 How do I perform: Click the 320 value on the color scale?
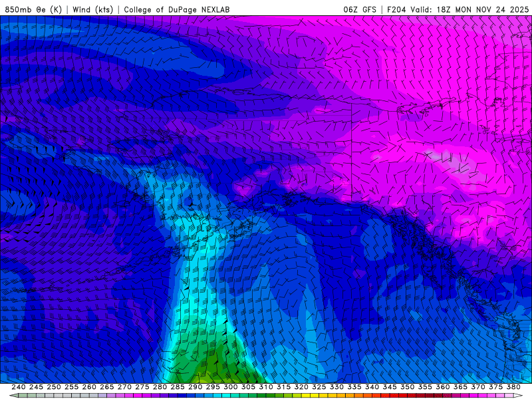301,387
